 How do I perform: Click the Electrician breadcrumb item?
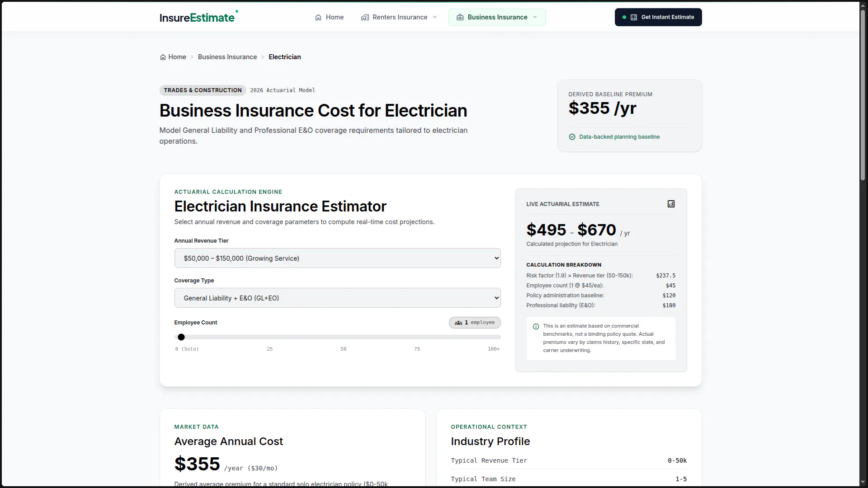click(285, 57)
